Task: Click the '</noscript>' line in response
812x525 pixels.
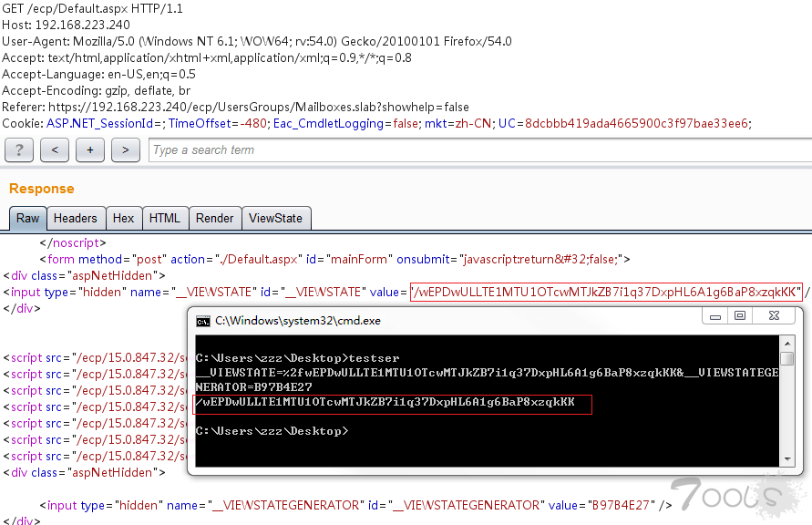Action: pos(73,242)
